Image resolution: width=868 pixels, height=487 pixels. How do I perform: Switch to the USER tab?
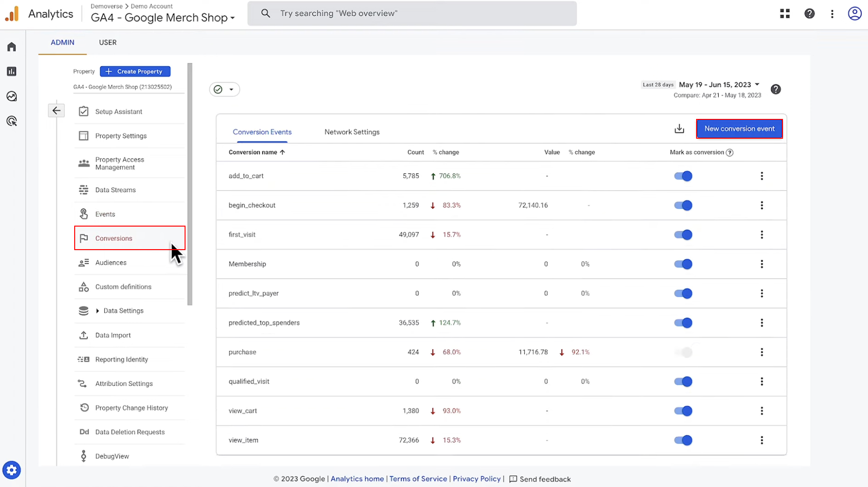(x=108, y=42)
